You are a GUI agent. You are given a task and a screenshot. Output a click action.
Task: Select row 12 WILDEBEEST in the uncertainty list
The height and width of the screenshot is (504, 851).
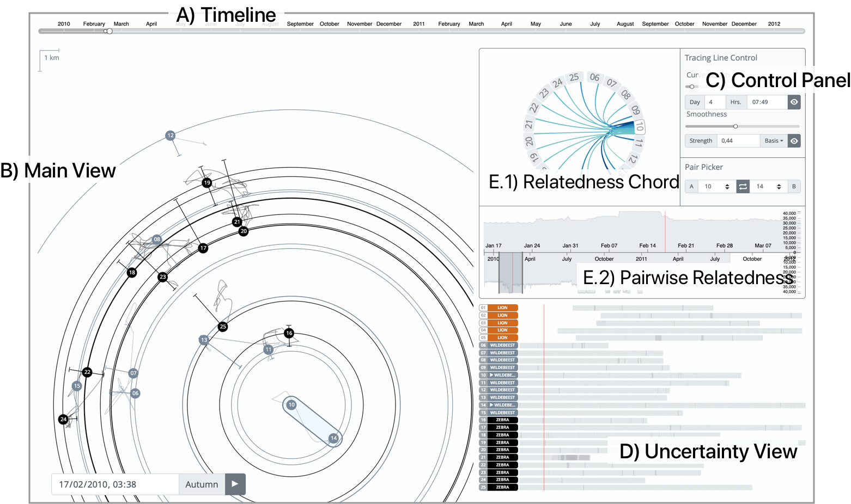[499, 390]
